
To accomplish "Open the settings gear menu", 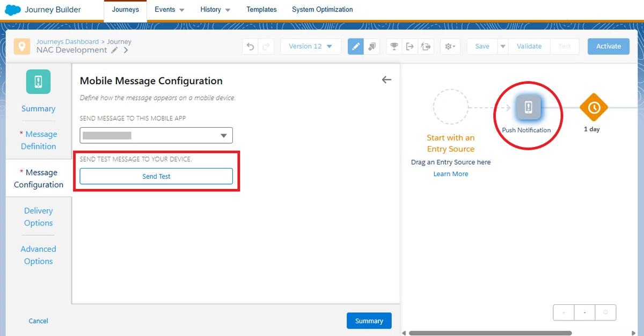I will click(450, 46).
